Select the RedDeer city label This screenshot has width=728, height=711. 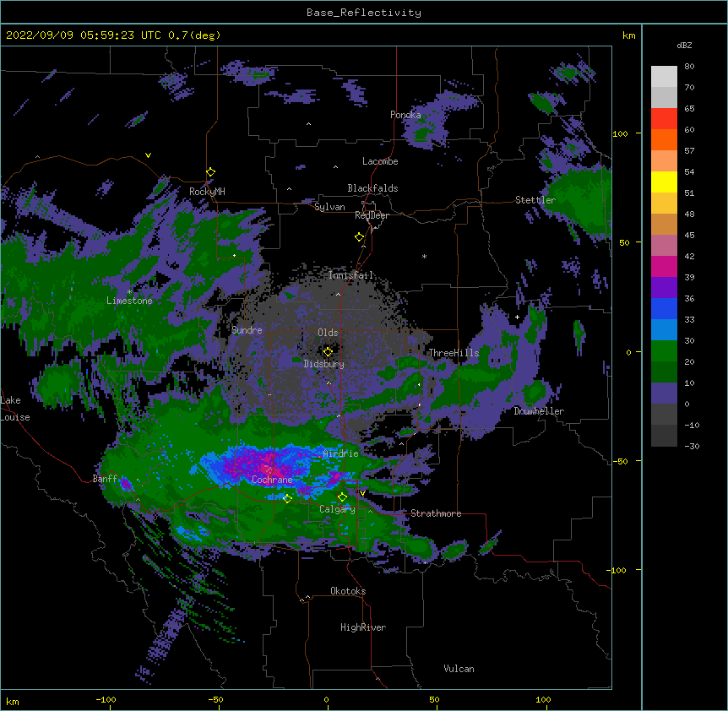click(x=372, y=215)
